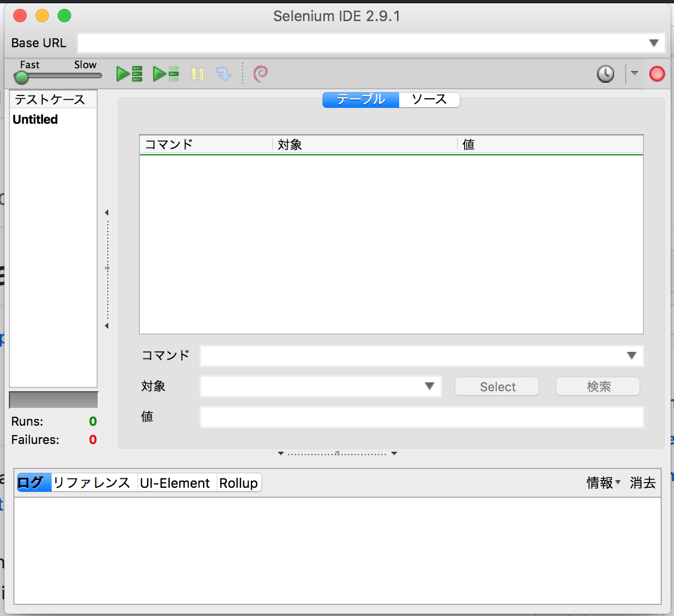
Task: Apply rollup rules with the spiral icon
Action: click(261, 73)
